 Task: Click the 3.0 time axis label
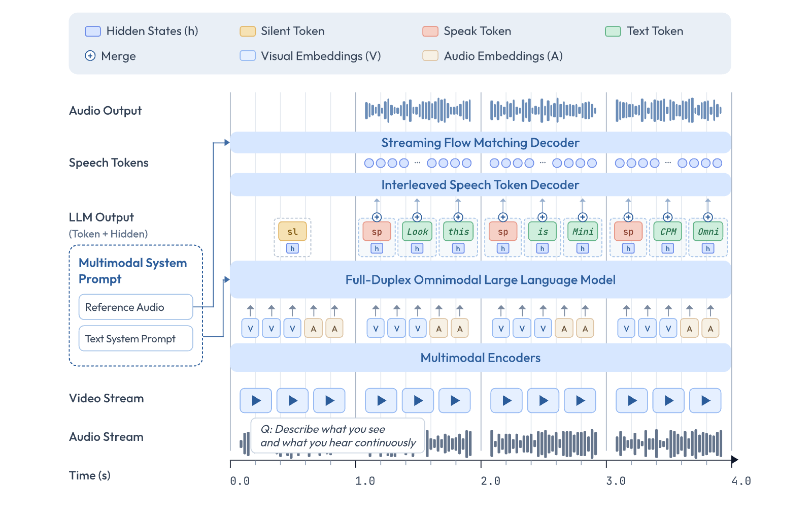click(616, 481)
